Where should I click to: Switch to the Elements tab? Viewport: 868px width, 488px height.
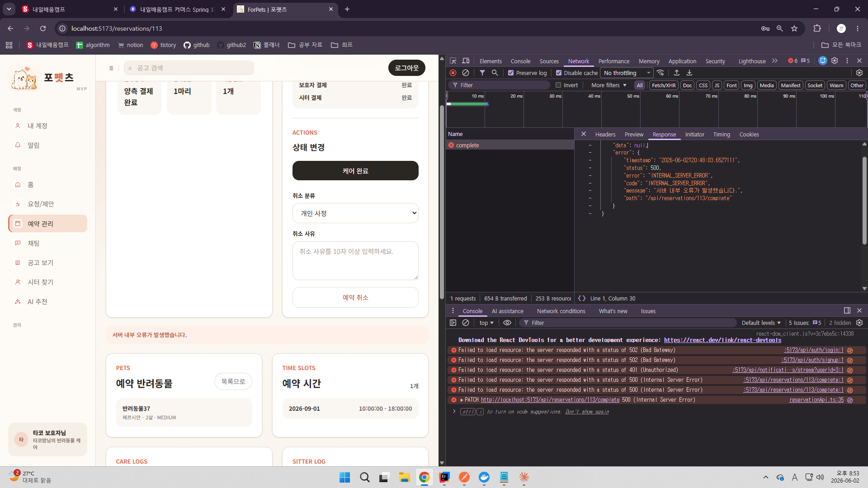[x=491, y=61]
